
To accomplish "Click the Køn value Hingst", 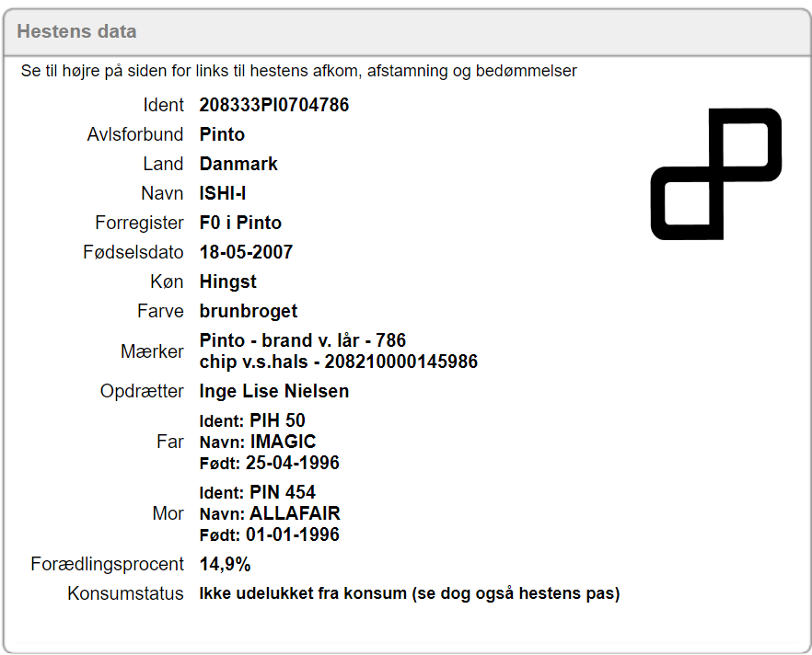I will click(227, 282).
